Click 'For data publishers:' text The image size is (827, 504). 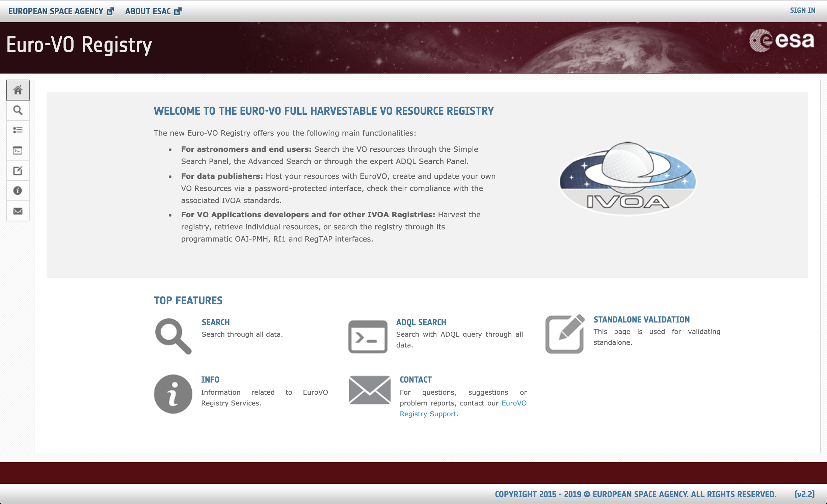pos(222,176)
